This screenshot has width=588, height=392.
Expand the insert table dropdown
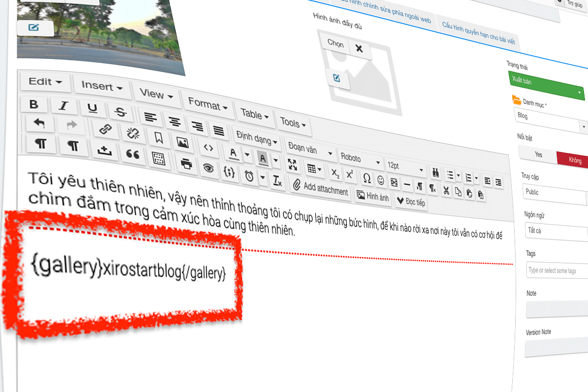[x=314, y=168]
